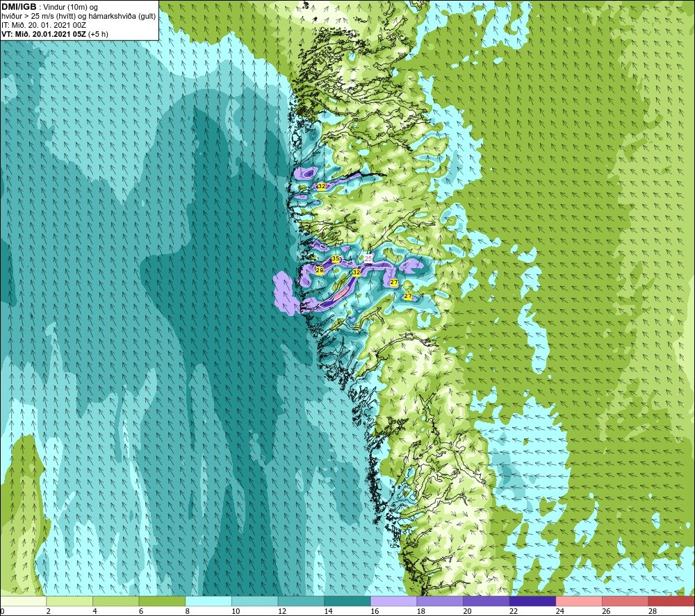Choose the 12–14 m/s teal legend swatch
This screenshot has height=616, width=695.
point(301,601)
